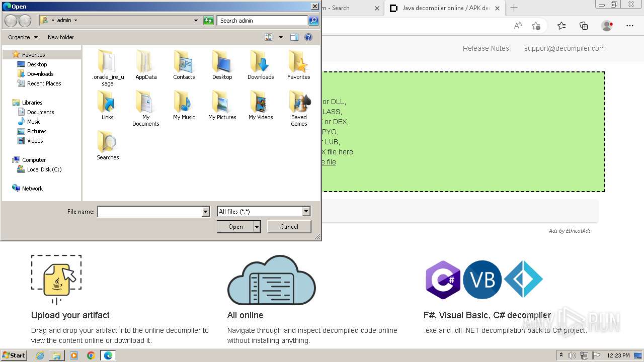Open the Organize dropdown menu

[23, 37]
